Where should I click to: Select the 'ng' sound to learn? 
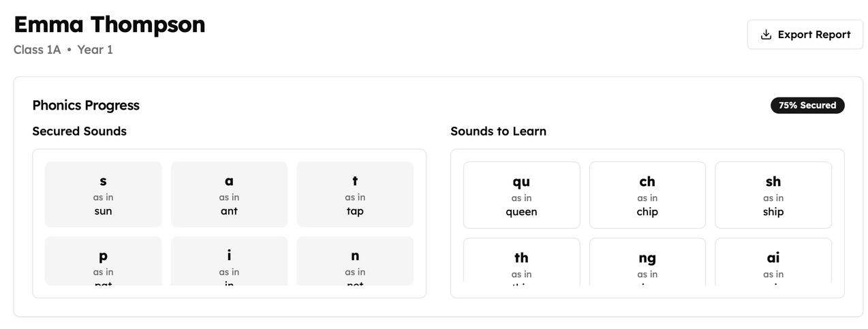pyautogui.click(x=647, y=262)
